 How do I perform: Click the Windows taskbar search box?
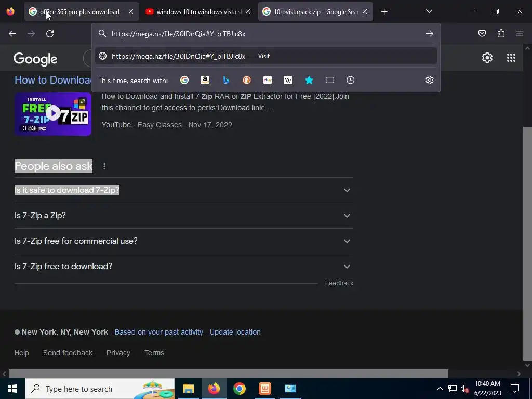tap(100, 389)
